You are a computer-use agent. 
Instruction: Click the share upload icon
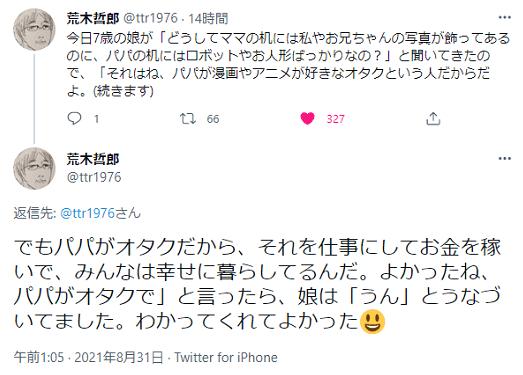pyautogui.click(x=433, y=118)
